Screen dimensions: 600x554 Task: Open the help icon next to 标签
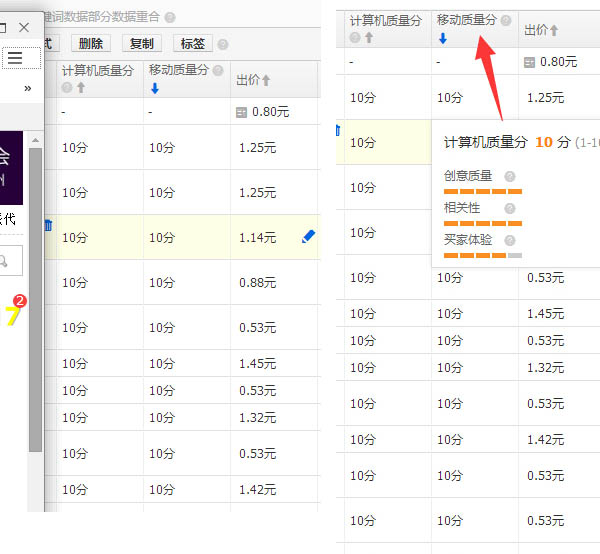click(223, 45)
